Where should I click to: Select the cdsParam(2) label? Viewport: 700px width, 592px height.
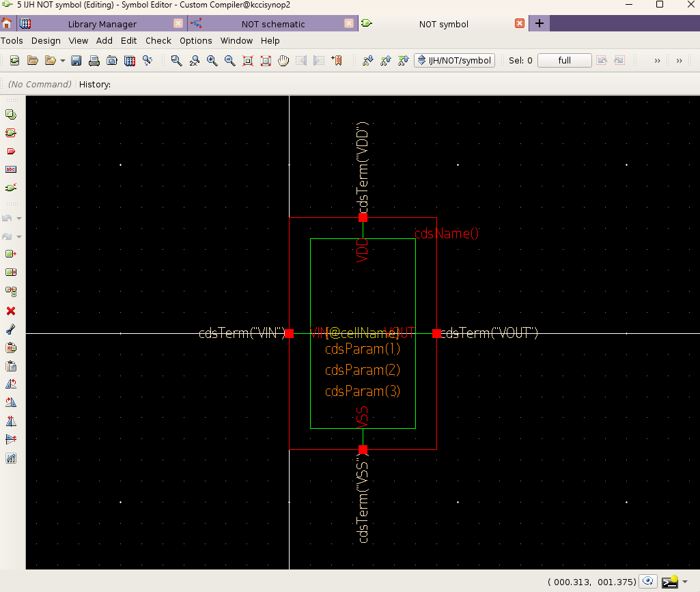tap(363, 370)
